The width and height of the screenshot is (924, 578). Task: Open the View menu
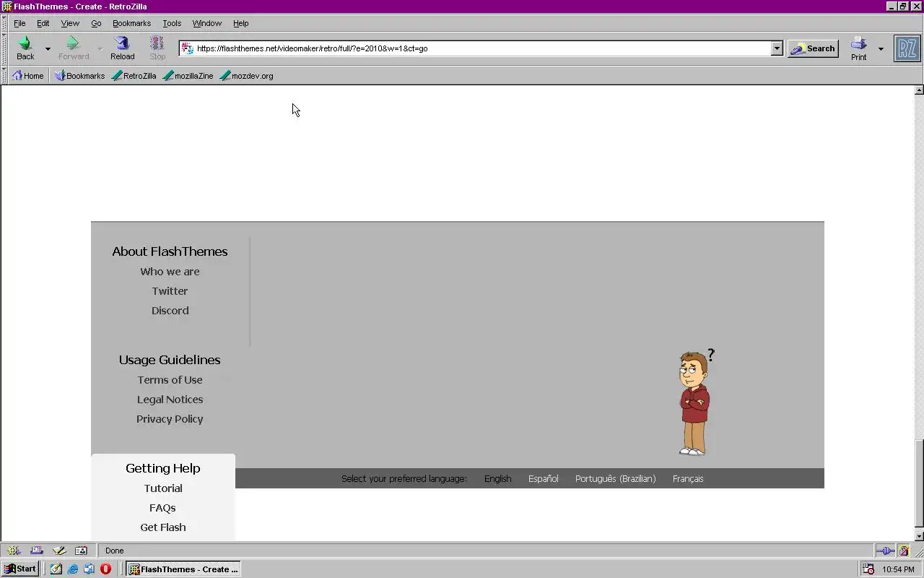pyautogui.click(x=70, y=23)
